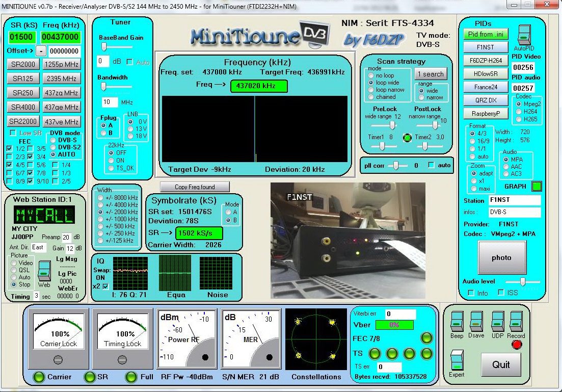Select the 13V LNB radio option
Viewport: 562px width, 392px height.
[130, 129]
